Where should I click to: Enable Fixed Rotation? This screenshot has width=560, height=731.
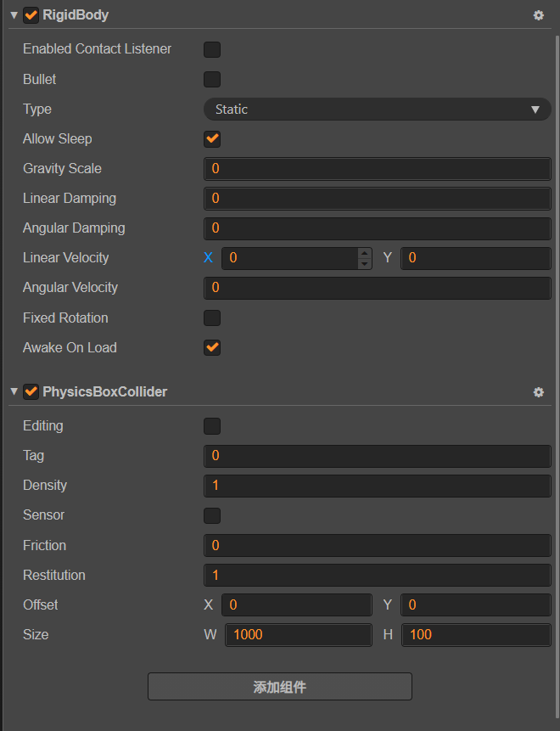[x=212, y=318]
